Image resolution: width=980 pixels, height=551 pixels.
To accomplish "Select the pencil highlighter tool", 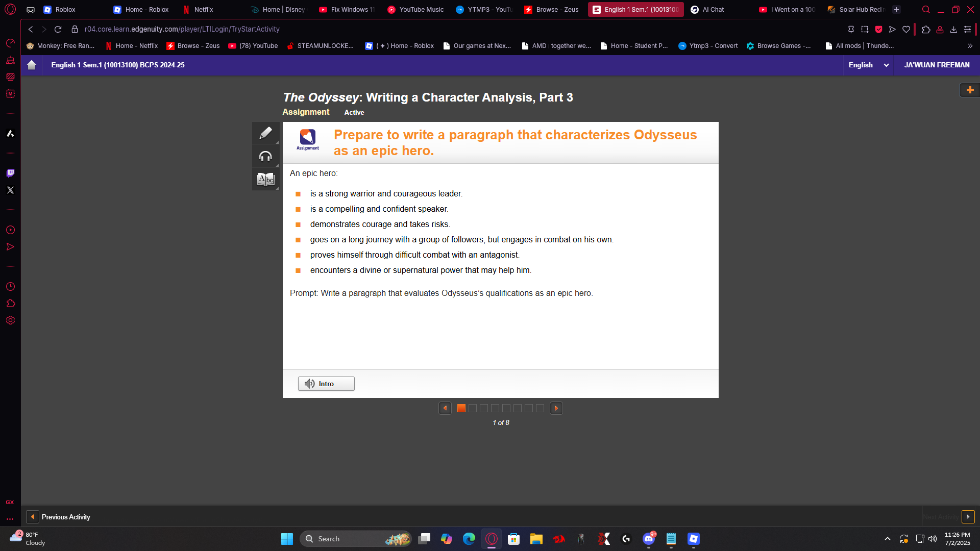I will pyautogui.click(x=265, y=133).
